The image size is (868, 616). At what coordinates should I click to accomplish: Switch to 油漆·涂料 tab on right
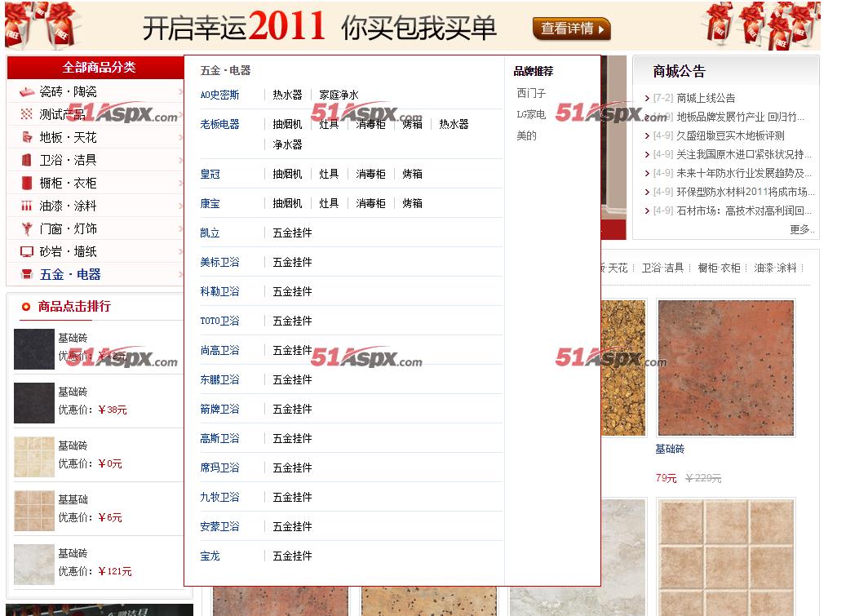[x=775, y=268]
